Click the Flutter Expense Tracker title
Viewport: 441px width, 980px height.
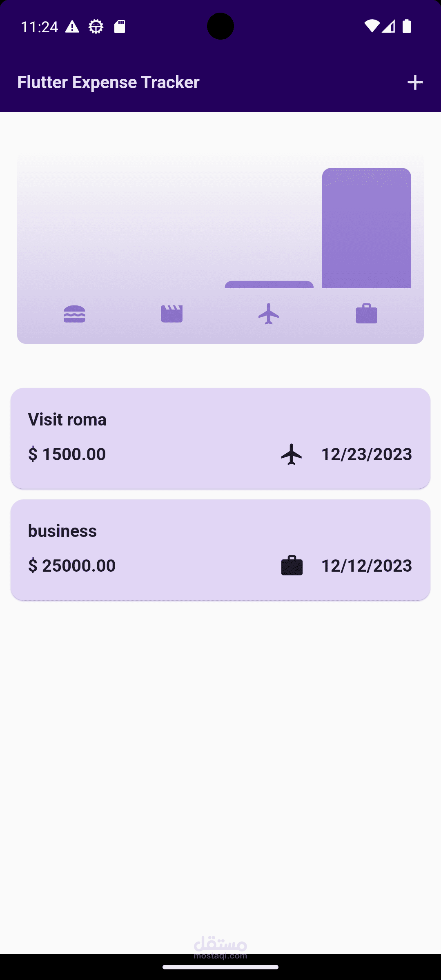pos(108,82)
